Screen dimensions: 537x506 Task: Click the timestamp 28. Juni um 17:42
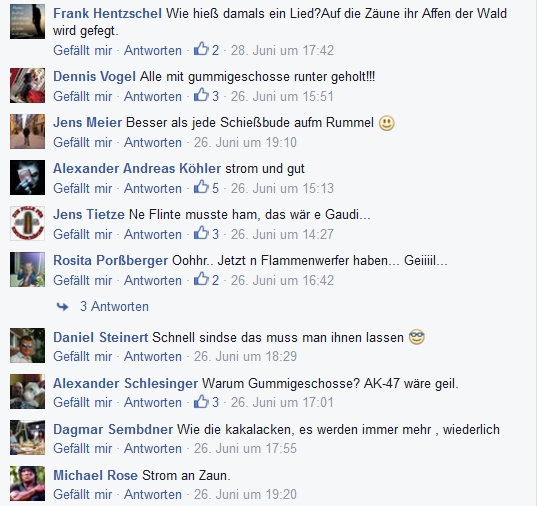(x=282, y=50)
